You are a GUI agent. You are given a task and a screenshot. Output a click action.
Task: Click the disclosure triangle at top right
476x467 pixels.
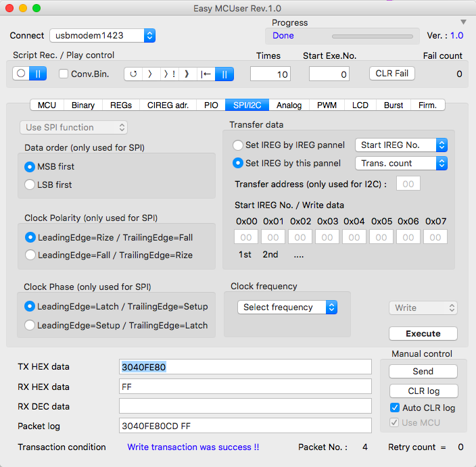tap(463, 22)
